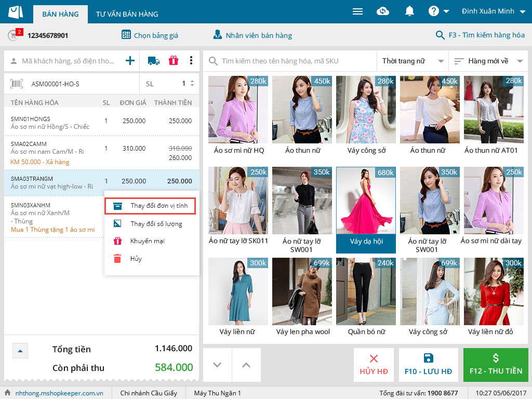Expand the totals panel arrow
The height and width of the screenshot is (399, 532).
[20, 351]
